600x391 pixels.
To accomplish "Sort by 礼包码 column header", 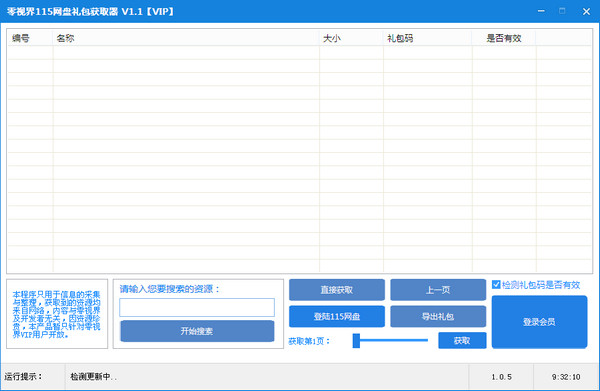I will click(x=427, y=38).
